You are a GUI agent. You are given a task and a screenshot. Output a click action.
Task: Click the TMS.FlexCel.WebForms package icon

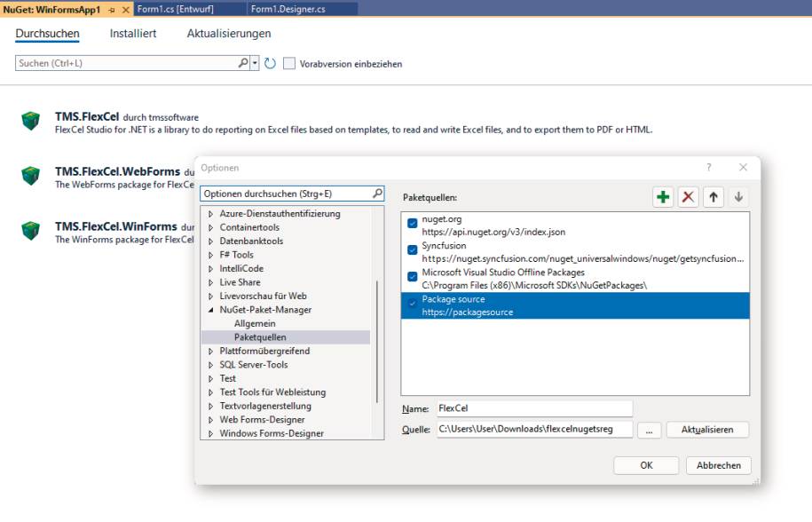[x=30, y=176]
